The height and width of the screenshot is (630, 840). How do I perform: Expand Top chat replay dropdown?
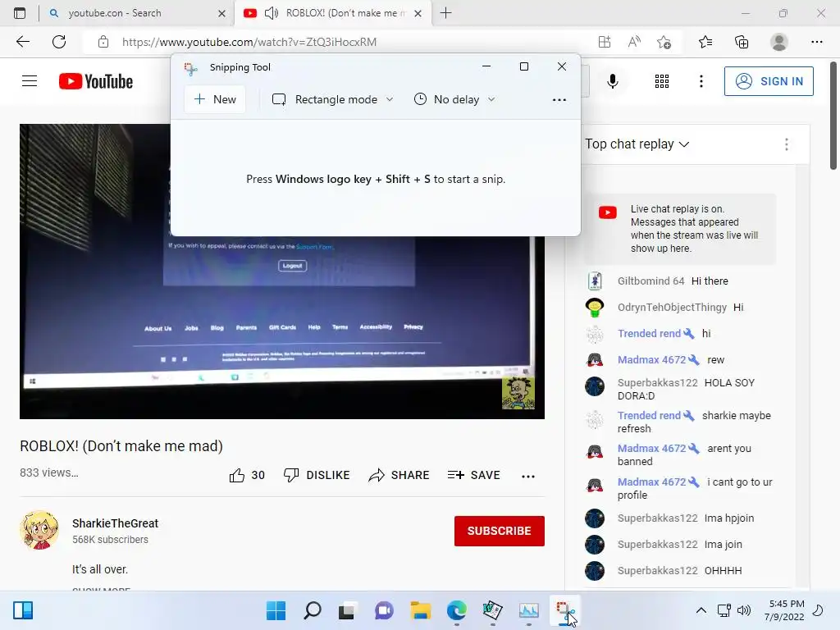pyautogui.click(x=637, y=144)
